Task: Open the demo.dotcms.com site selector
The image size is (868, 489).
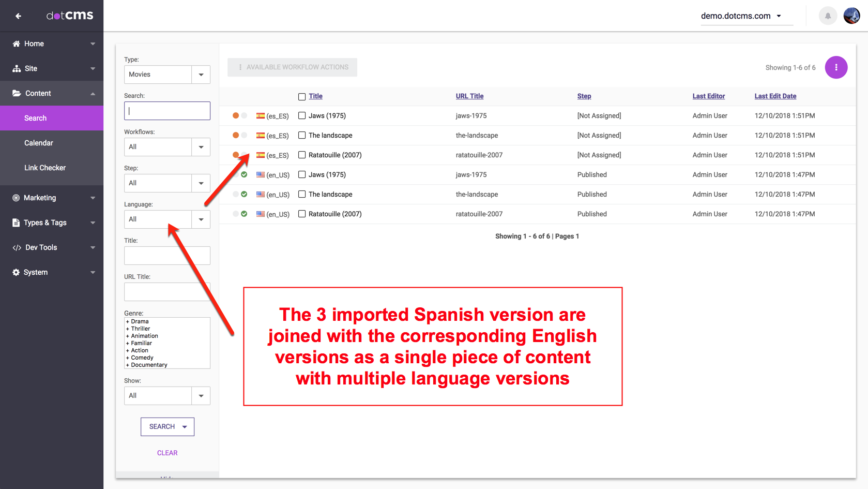Action: tap(747, 16)
